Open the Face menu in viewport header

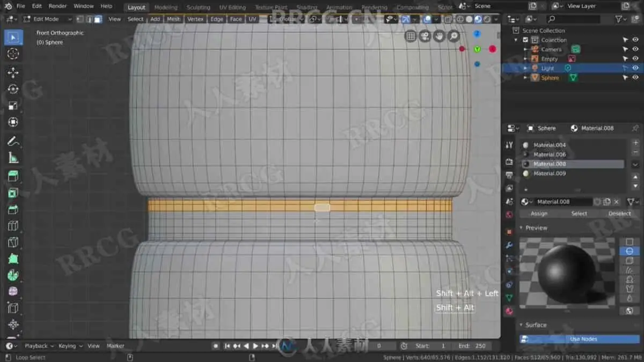coord(236,19)
